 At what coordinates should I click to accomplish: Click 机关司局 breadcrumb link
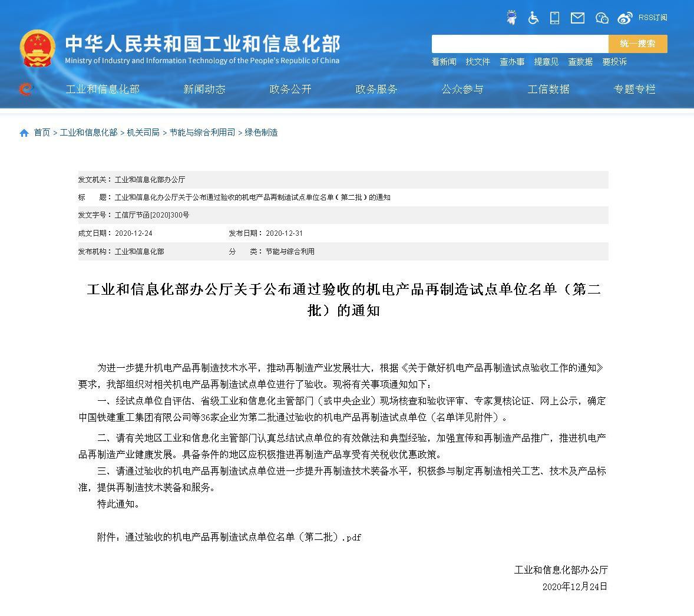[x=143, y=133]
